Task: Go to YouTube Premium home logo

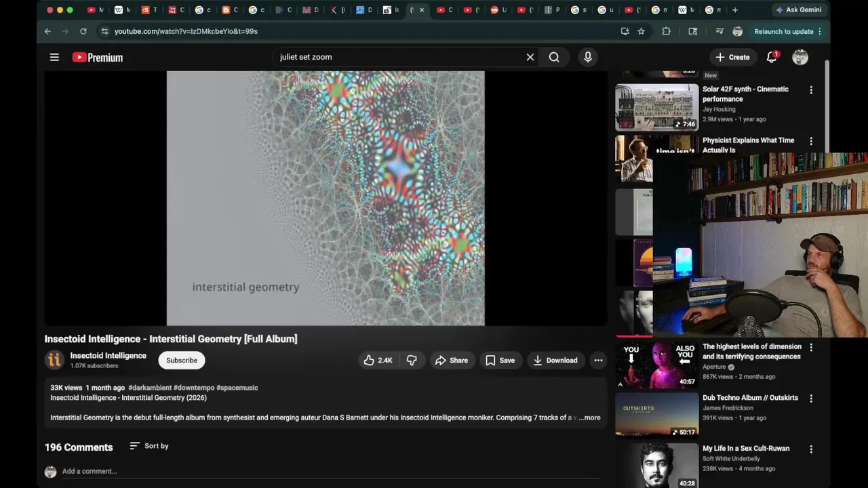Action: coord(98,58)
